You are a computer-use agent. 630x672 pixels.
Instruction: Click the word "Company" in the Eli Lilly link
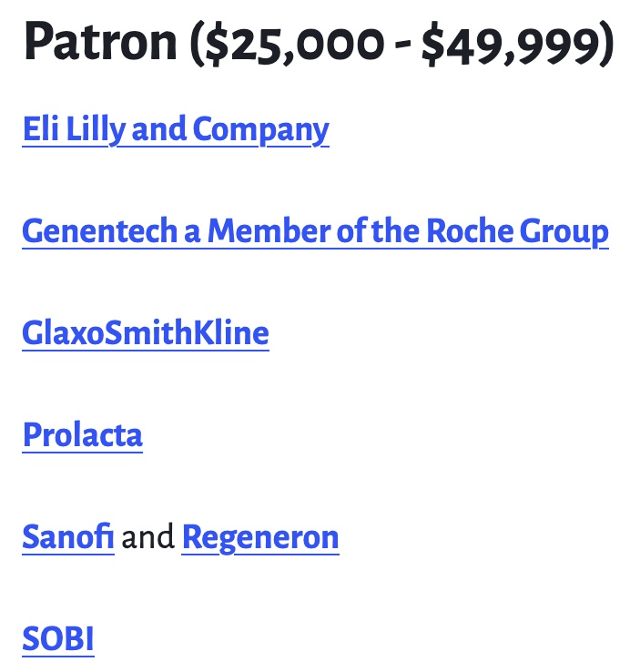click(261, 129)
